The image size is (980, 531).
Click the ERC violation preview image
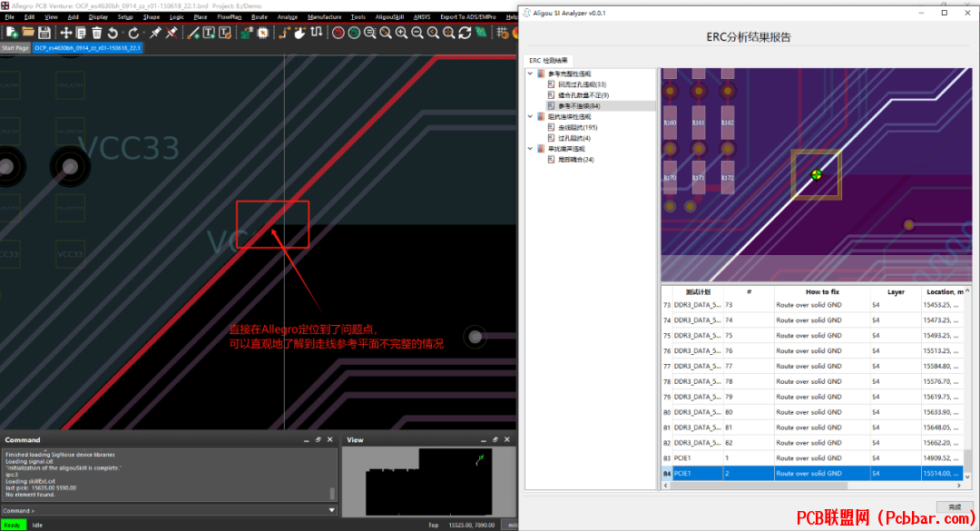coord(817,174)
